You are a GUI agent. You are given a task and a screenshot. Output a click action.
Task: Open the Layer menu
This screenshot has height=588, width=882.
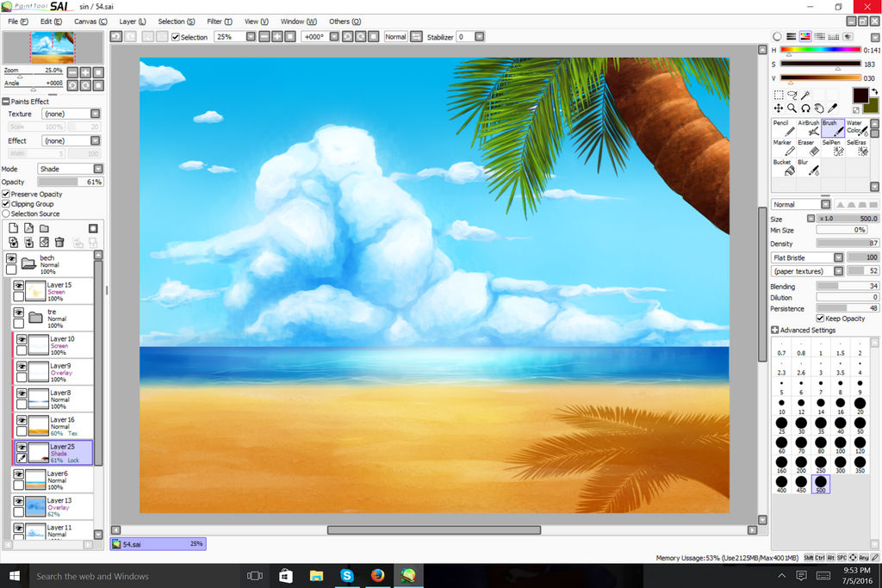(x=132, y=22)
